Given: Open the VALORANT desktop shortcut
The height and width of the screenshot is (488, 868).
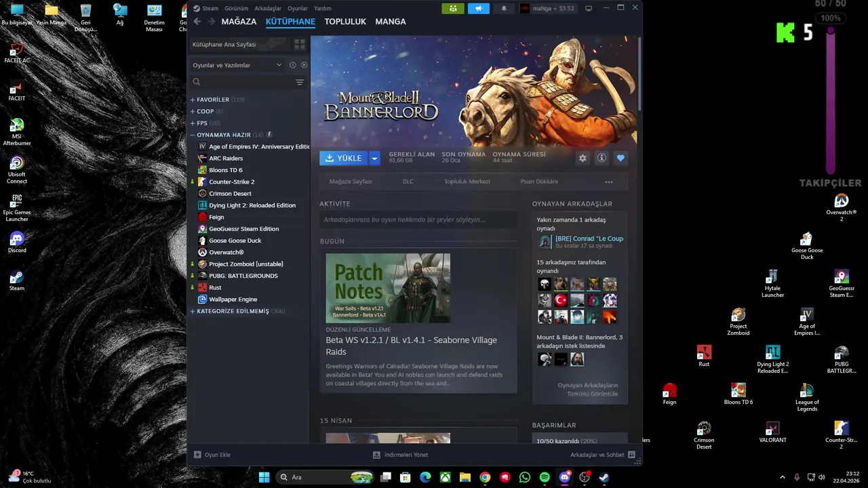Looking at the screenshot, I should [772, 432].
